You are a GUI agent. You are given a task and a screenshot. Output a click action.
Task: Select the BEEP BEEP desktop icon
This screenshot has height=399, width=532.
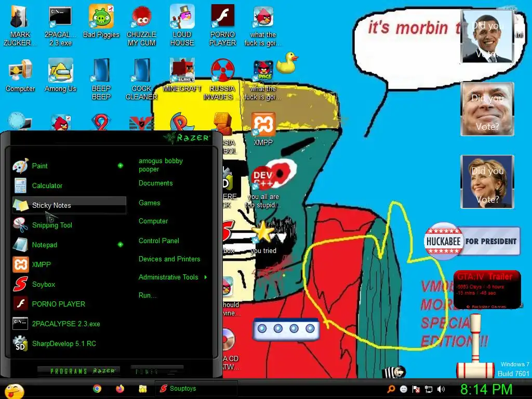[101, 79]
